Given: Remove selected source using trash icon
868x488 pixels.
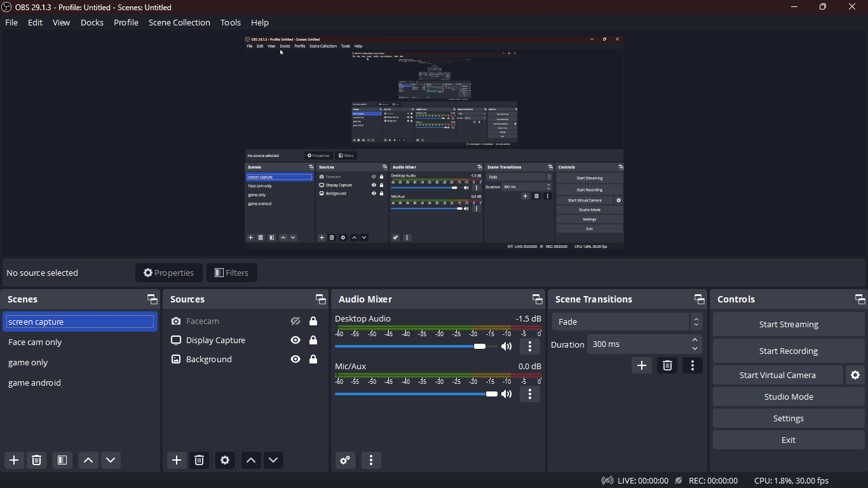Looking at the screenshot, I should [x=199, y=460].
